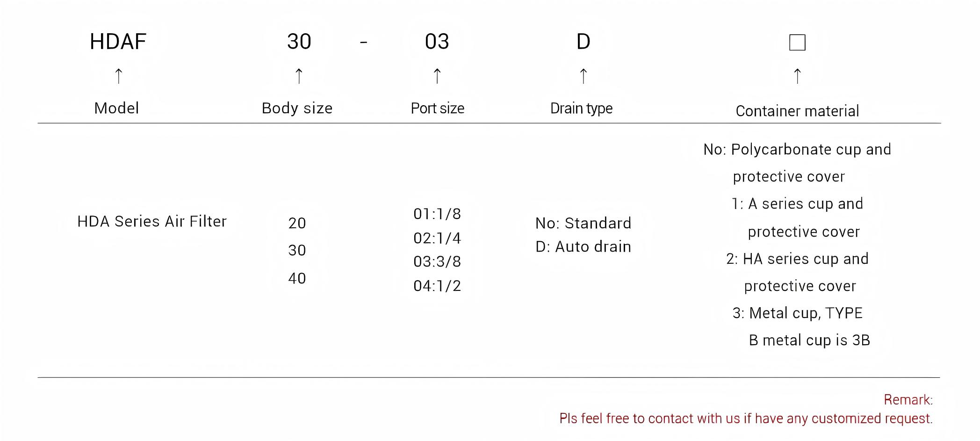Click the 'Container material' heading
980x441 pixels.
797,111
